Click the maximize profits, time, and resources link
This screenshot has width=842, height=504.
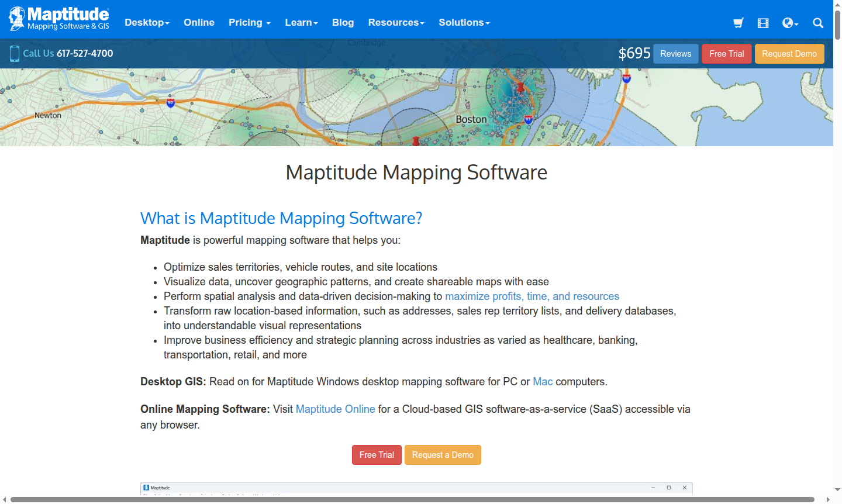click(532, 296)
